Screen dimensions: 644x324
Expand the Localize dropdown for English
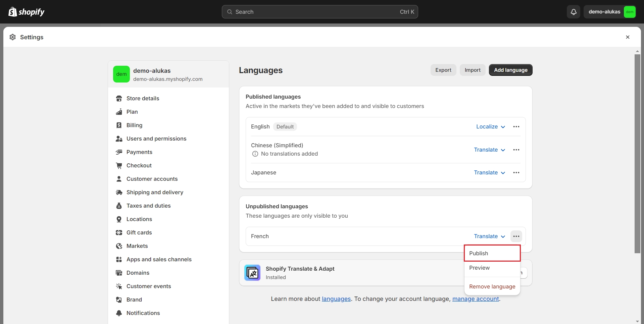pyautogui.click(x=490, y=127)
